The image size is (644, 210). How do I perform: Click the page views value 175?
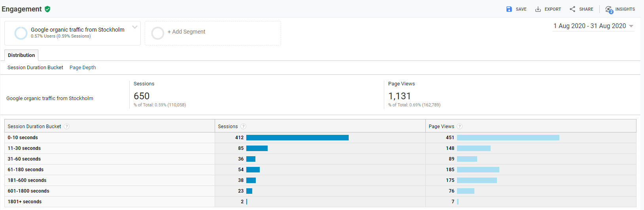coord(450,180)
